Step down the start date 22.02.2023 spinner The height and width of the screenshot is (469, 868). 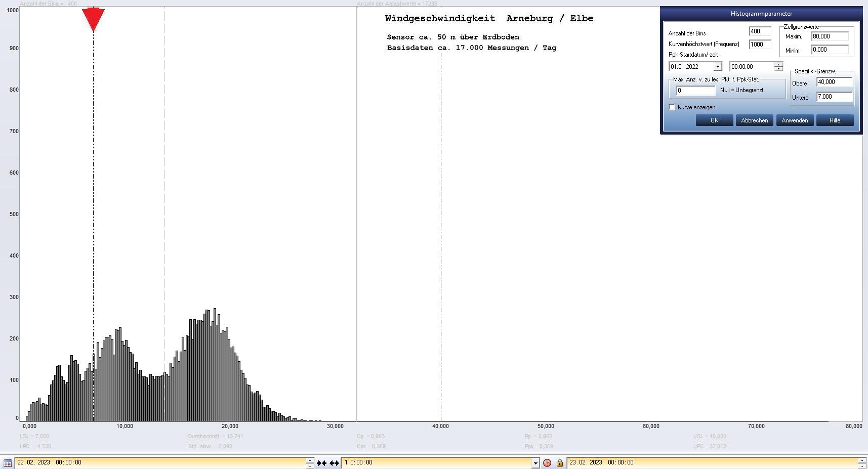point(310,465)
